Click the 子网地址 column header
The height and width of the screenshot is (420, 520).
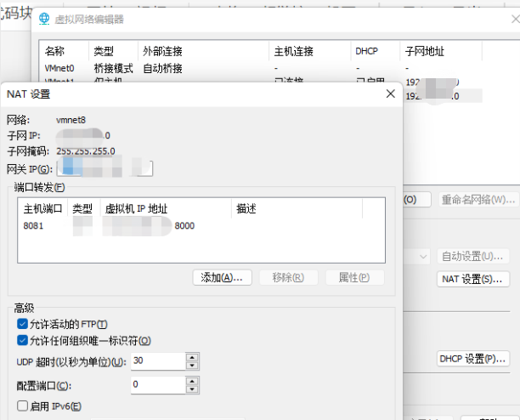click(x=441, y=51)
